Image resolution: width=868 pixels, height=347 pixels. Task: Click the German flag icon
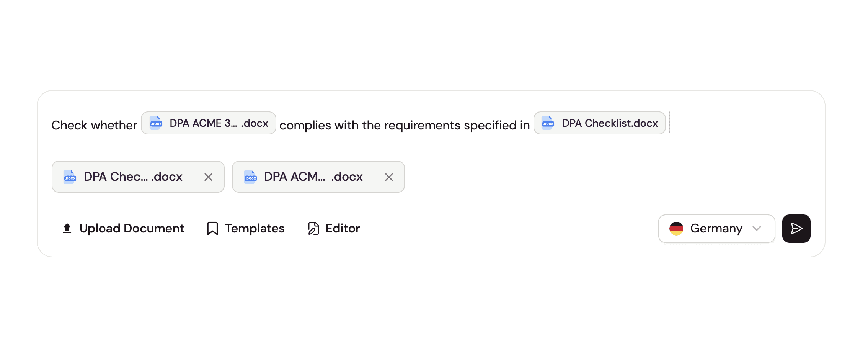click(676, 229)
